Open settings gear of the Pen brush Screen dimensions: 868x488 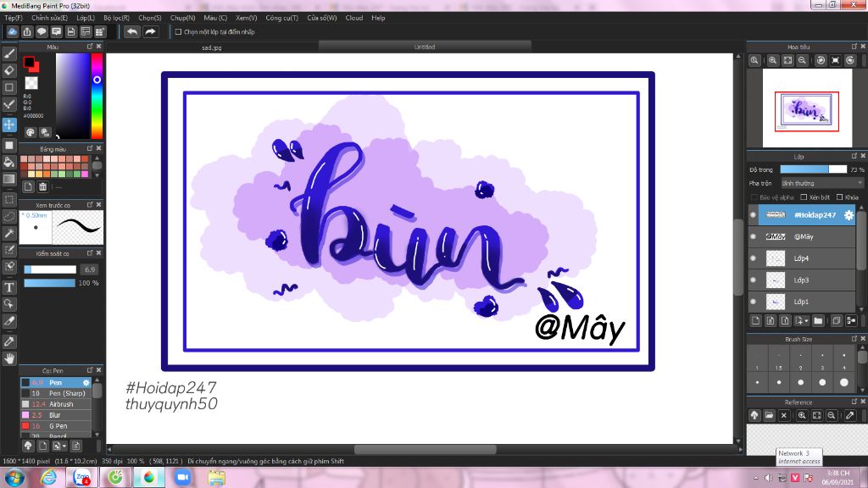pos(86,382)
